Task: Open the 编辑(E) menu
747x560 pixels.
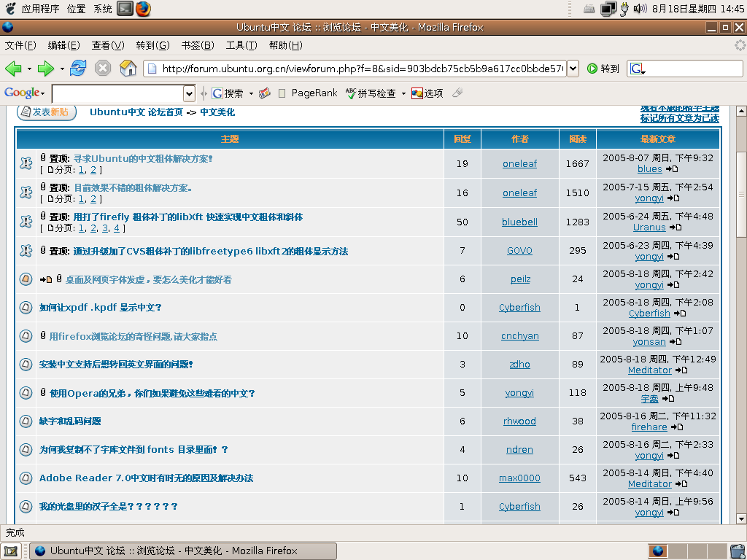Action: click(x=64, y=45)
